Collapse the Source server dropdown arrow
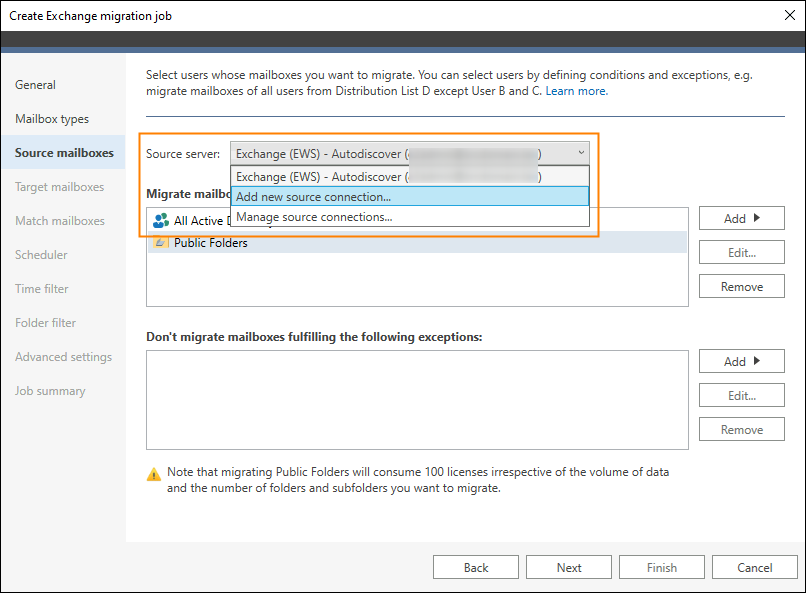Image resolution: width=806 pixels, height=593 pixels. (x=581, y=153)
